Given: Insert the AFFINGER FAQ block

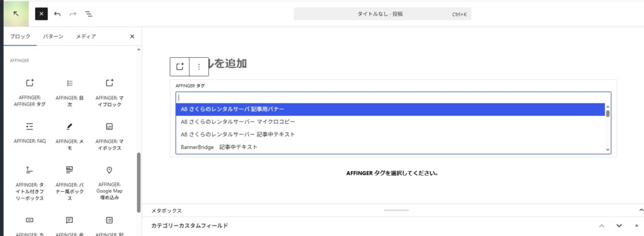Looking at the screenshot, I should tap(30, 133).
